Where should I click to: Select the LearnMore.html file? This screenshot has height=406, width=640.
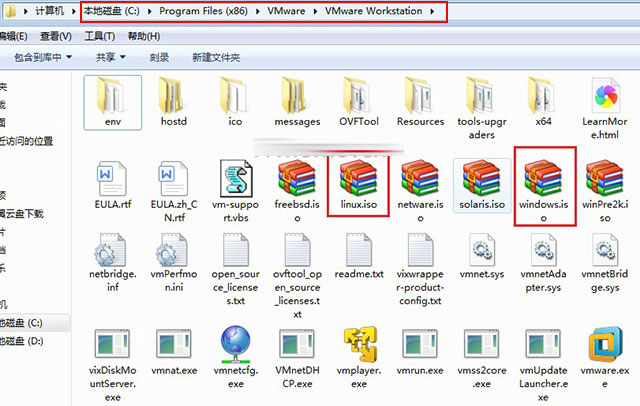(x=605, y=109)
